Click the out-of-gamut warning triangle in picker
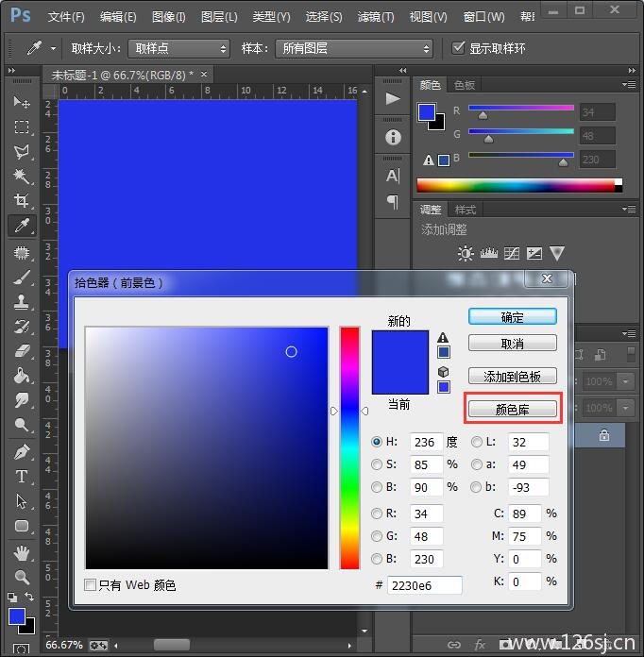The image size is (644, 657). (443, 338)
